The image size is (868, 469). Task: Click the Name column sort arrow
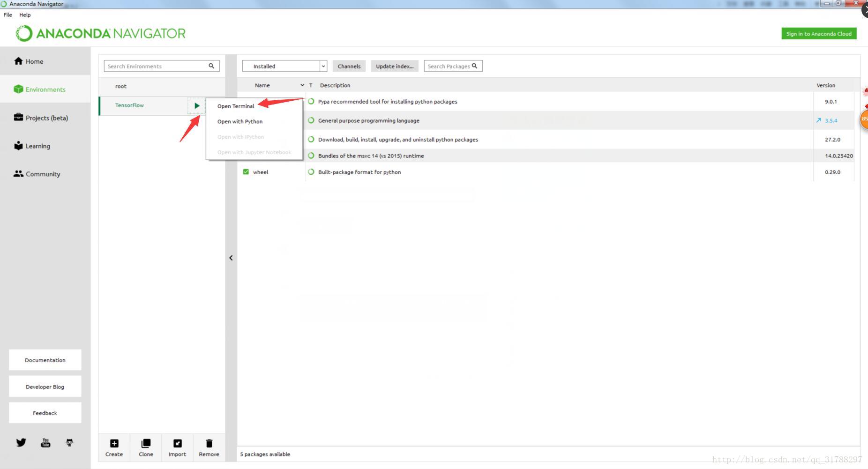click(x=302, y=85)
